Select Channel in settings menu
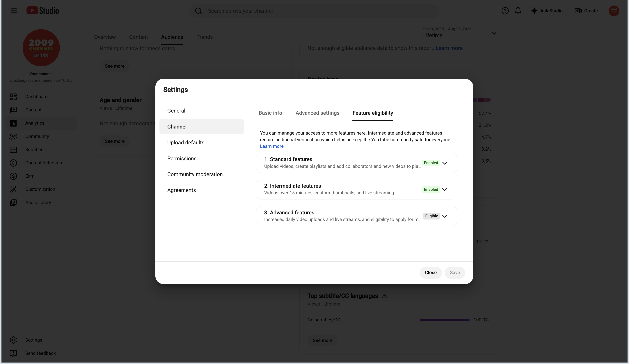Viewport: 629px width, 364px height. coord(201,126)
